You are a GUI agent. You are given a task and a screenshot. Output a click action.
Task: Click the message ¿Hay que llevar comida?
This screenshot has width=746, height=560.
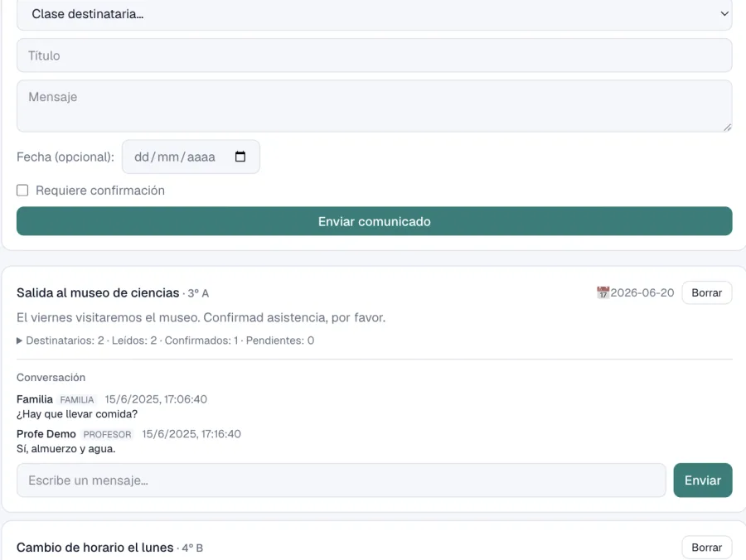coord(77,414)
